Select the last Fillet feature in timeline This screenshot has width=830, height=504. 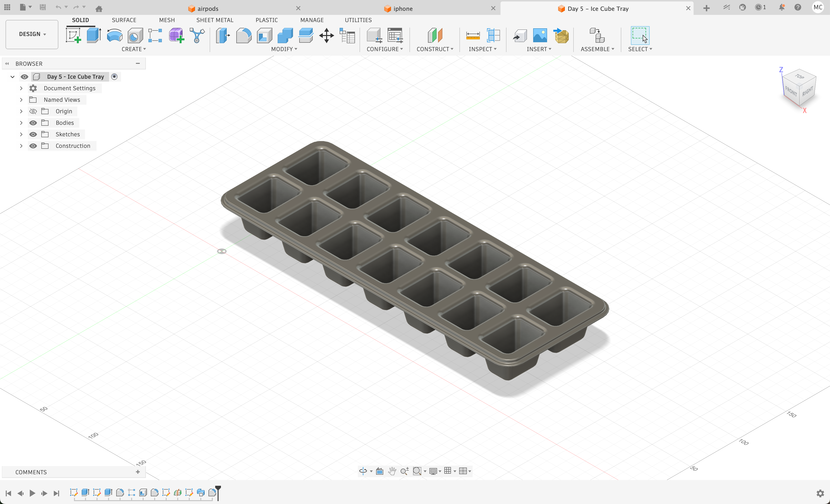click(x=212, y=492)
